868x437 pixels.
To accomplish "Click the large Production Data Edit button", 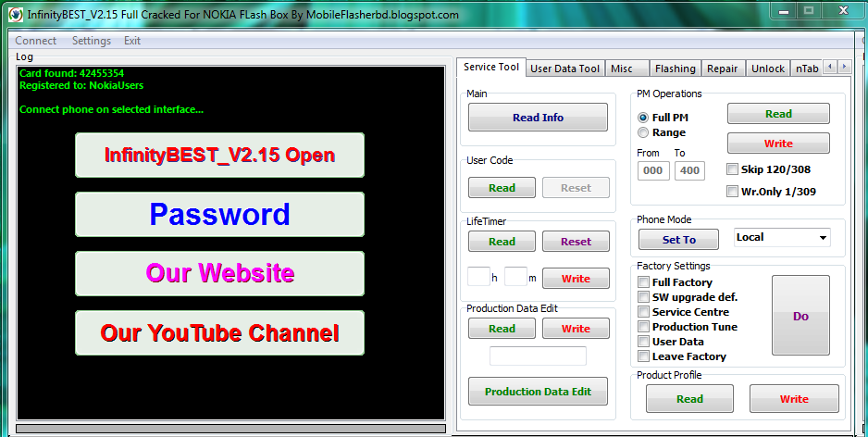I will coord(538,392).
